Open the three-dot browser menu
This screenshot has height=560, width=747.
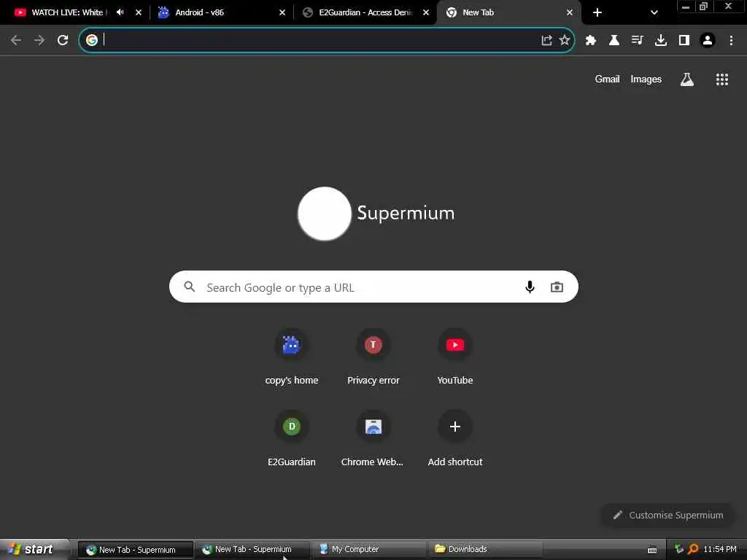(x=731, y=40)
